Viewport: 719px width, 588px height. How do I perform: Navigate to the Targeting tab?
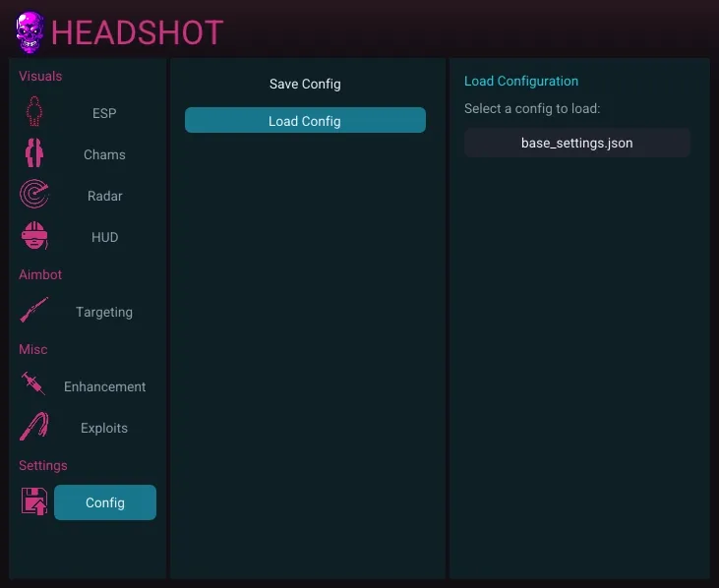[104, 312]
